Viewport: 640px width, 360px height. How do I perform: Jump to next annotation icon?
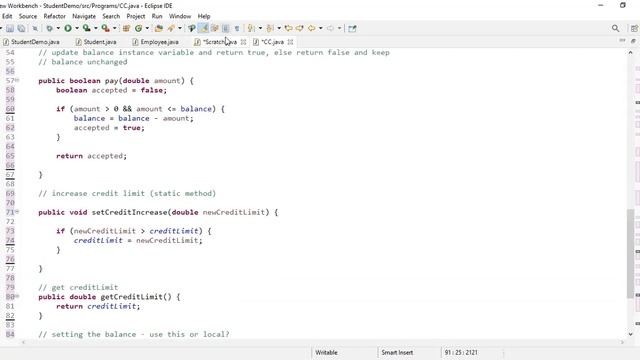[x=251, y=28]
